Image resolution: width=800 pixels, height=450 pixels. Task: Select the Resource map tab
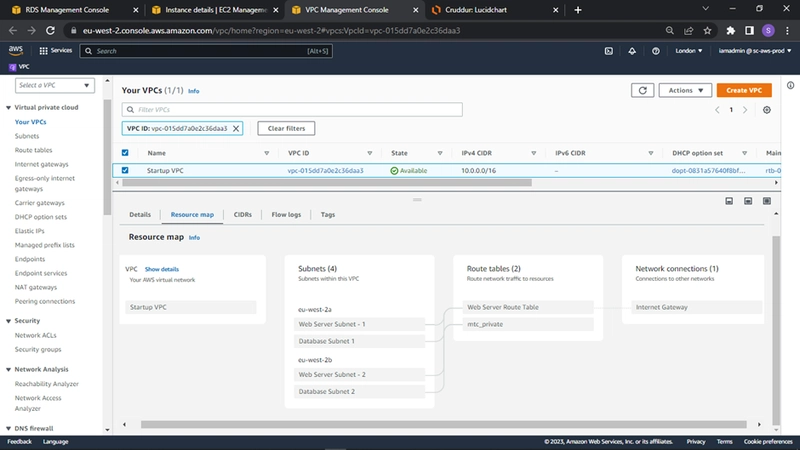192,215
